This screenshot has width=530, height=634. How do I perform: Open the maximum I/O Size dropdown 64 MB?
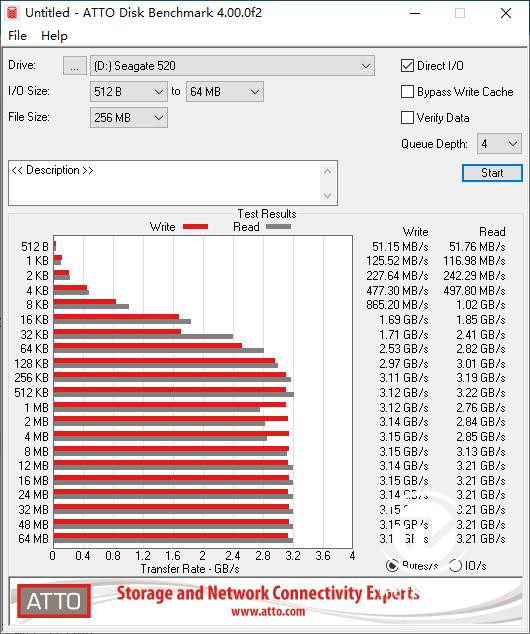(224, 92)
